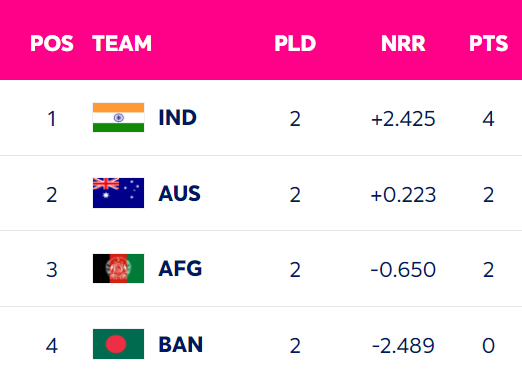522x379 pixels.
Task: Click the Australia flag icon
Action: click(x=118, y=193)
